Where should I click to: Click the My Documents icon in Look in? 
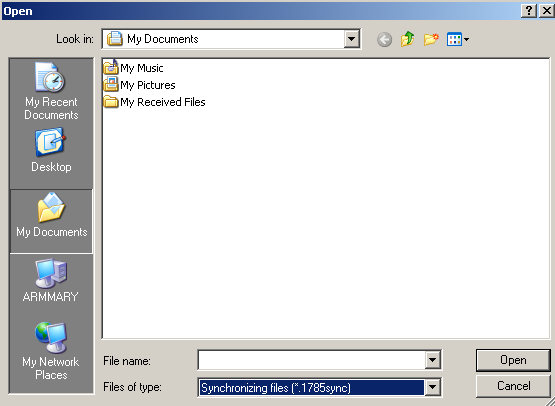tap(115, 39)
